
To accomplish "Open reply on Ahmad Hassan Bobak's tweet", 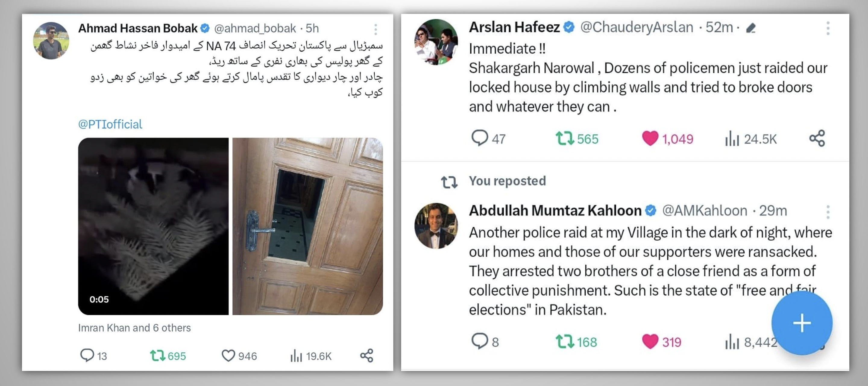I will pos(87,355).
